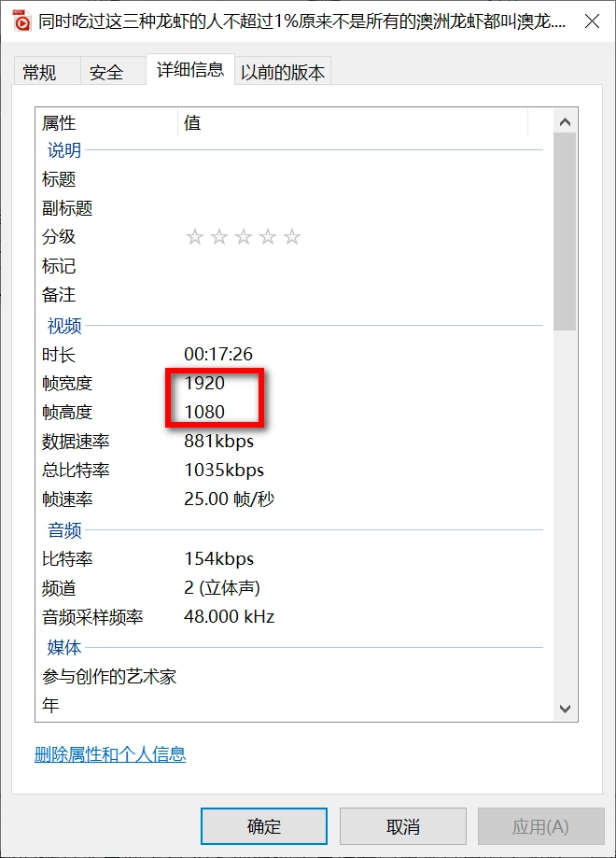Set rating to the first star
The image size is (616, 858).
[195, 237]
